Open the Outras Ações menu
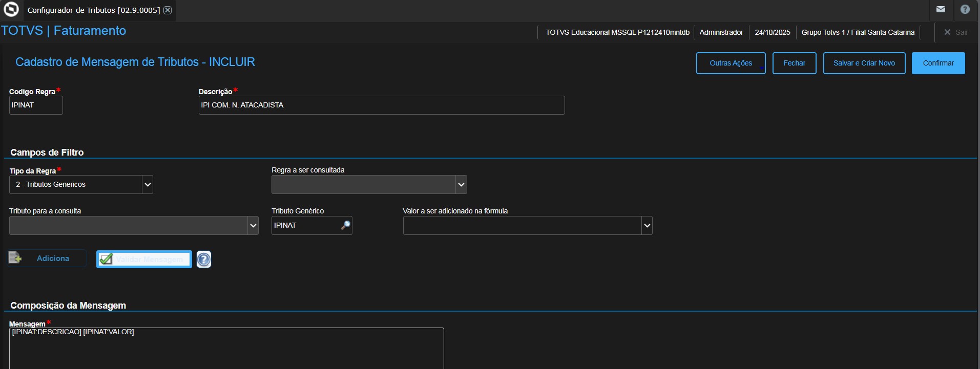This screenshot has height=369, width=980. 731,63
